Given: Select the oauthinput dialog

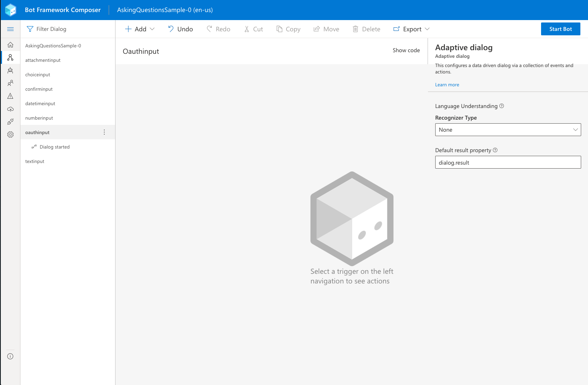Looking at the screenshot, I should pos(68,132).
